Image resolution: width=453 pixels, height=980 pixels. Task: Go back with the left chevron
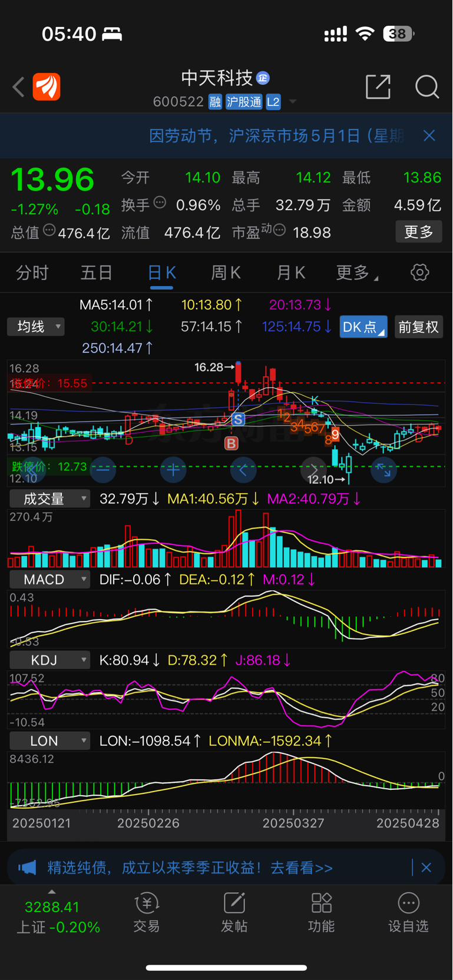(x=18, y=87)
